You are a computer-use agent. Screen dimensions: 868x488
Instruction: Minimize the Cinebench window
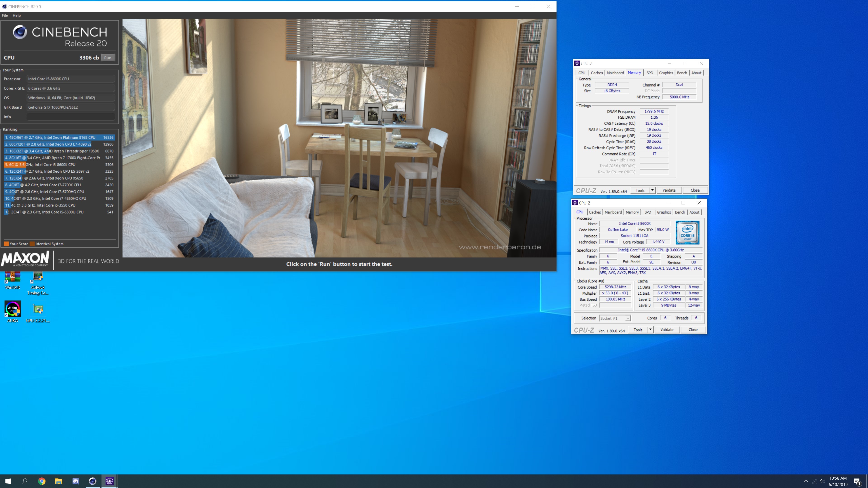pyautogui.click(x=517, y=6)
